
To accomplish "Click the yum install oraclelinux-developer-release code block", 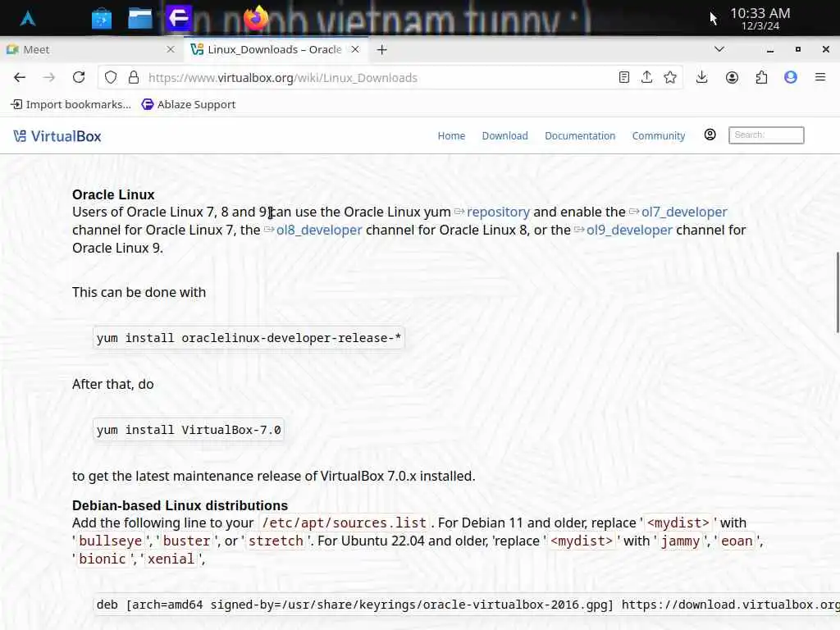I will coord(249,338).
